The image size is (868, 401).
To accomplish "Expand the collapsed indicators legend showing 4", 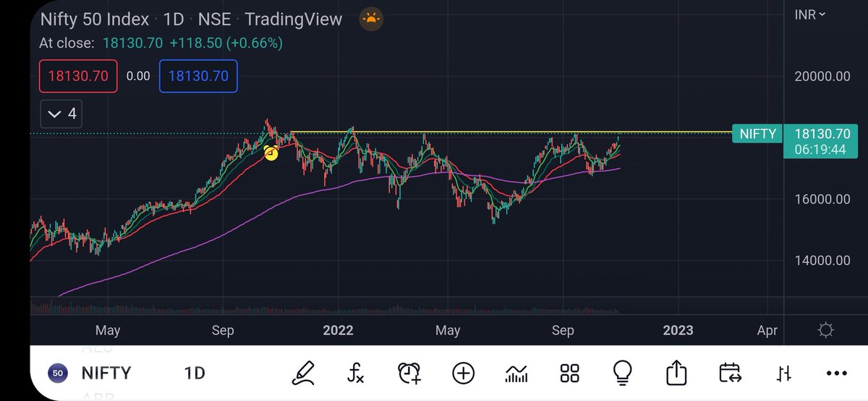I will [61, 114].
